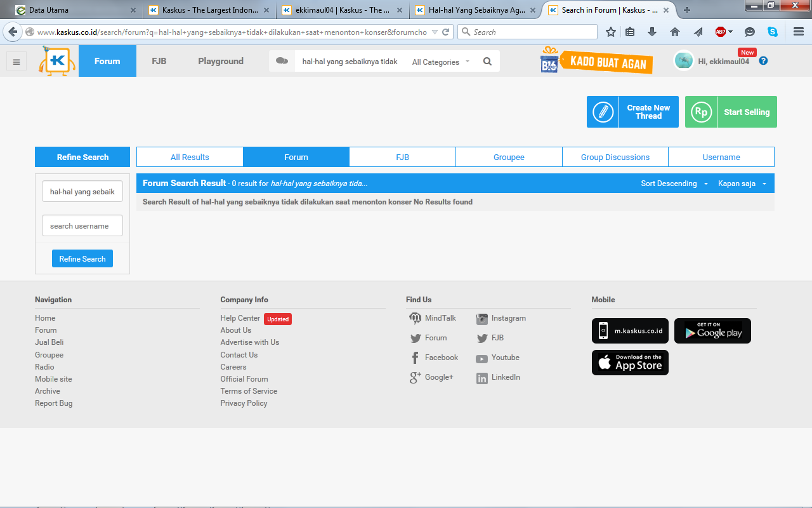The width and height of the screenshot is (812, 508).
Task: Switch to the ekkimaul04 Kaskus browser tab
Action: pos(341,10)
